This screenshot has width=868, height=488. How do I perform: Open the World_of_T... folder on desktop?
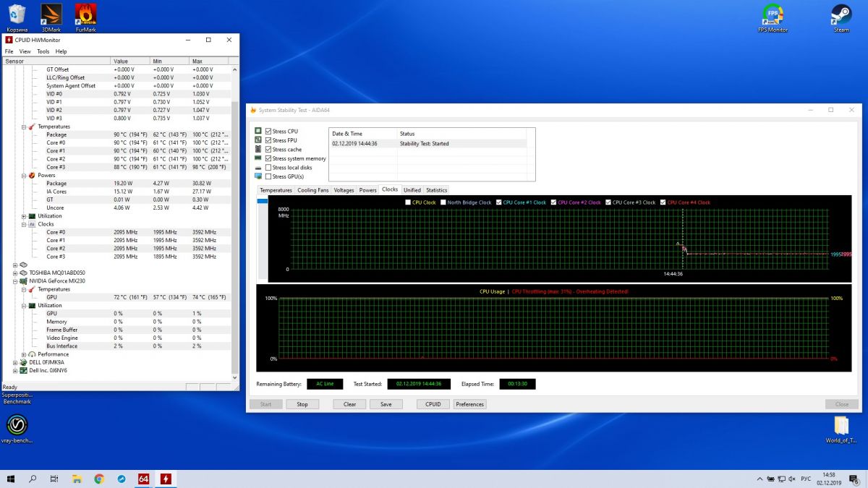(841, 428)
